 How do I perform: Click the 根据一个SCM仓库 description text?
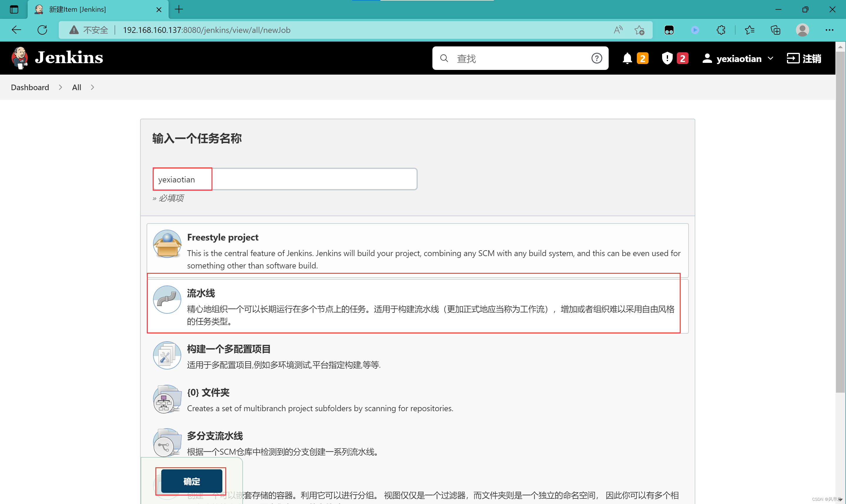pos(283,452)
